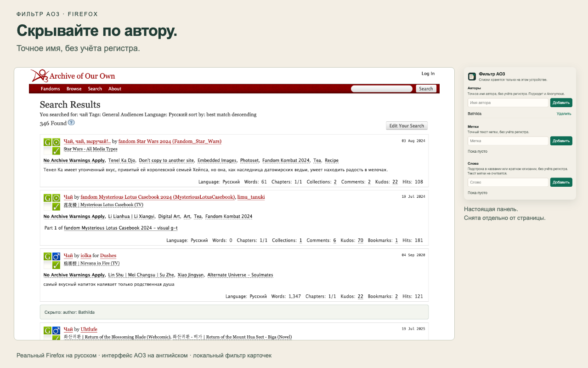Open series fandom Mysterious Lotus Casebook 2024 - visual g-t

(x=121, y=228)
